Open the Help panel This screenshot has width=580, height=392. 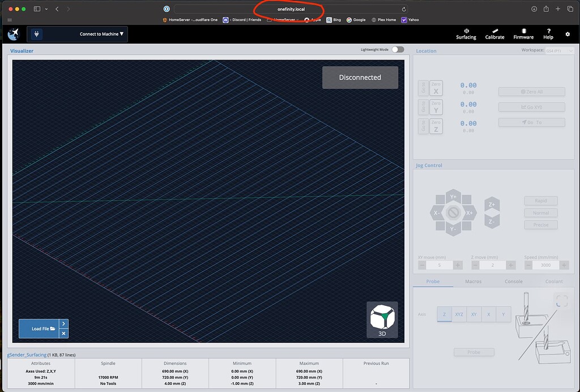click(548, 34)
